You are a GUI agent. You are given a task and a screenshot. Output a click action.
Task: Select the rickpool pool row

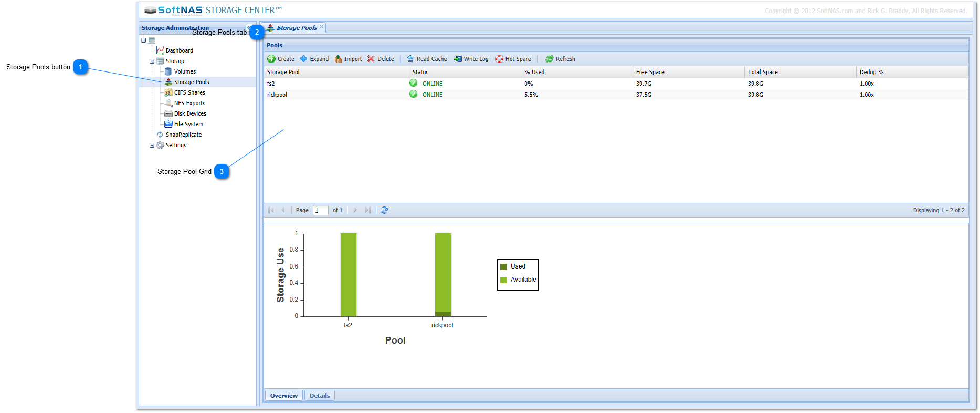click(616, 95)
